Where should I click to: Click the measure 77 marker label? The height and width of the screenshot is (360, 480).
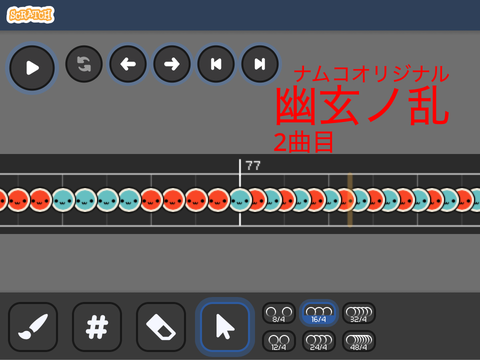click(x=253, y=166)
